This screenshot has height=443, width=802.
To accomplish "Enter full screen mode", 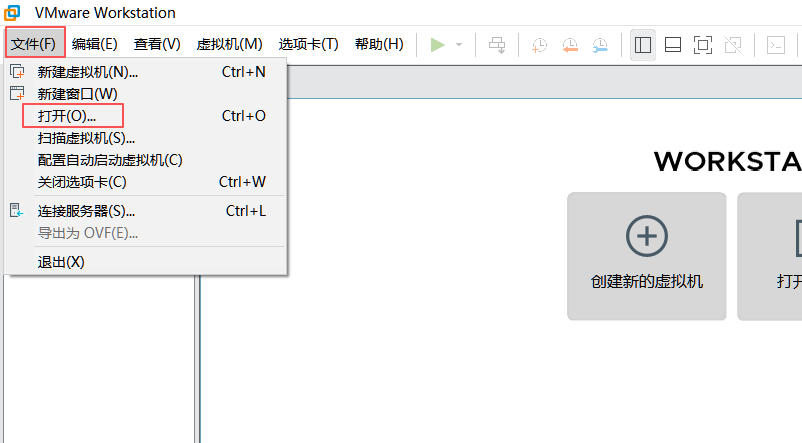I will pyautogui.click(x=703, y=45).
